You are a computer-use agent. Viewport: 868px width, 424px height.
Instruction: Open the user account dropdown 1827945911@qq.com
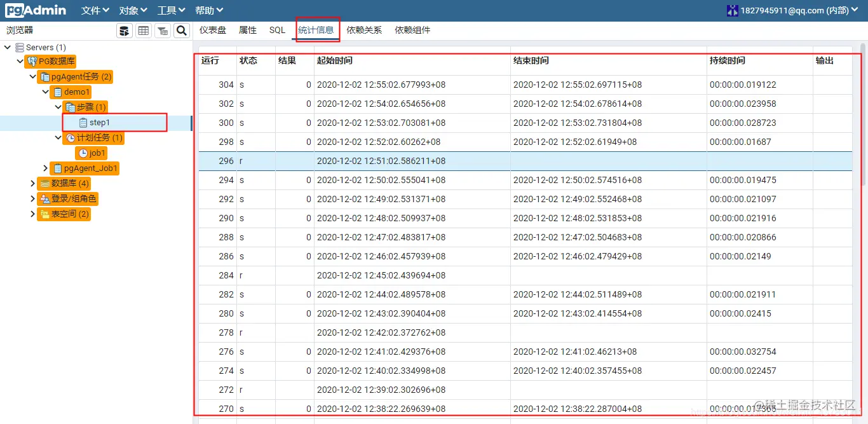pyautogui.click(x=793, y=10)
